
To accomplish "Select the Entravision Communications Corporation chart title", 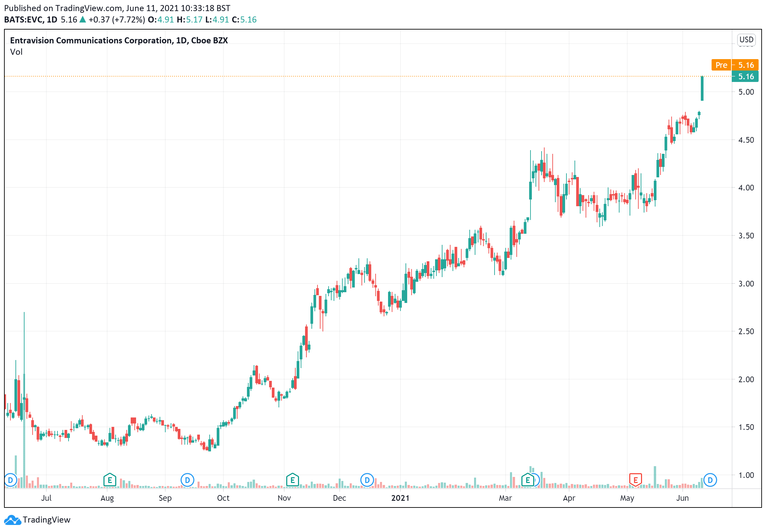I will (x=119, y=40).
